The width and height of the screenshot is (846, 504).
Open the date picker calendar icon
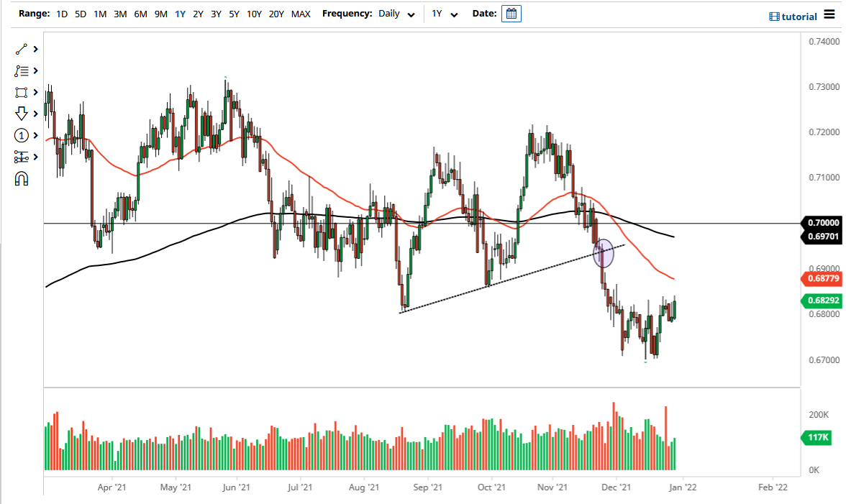(x=511, y=13)
